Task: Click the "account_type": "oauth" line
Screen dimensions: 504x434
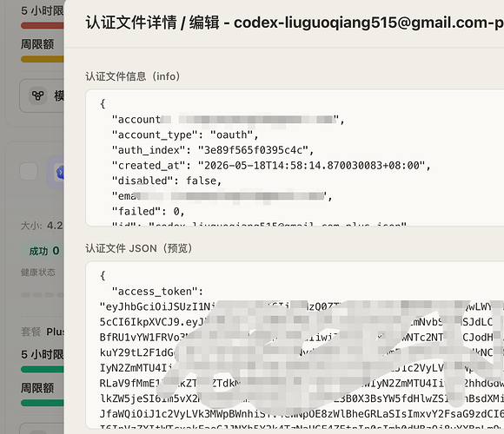Action: pyautogui.click(x=185, y=135)
